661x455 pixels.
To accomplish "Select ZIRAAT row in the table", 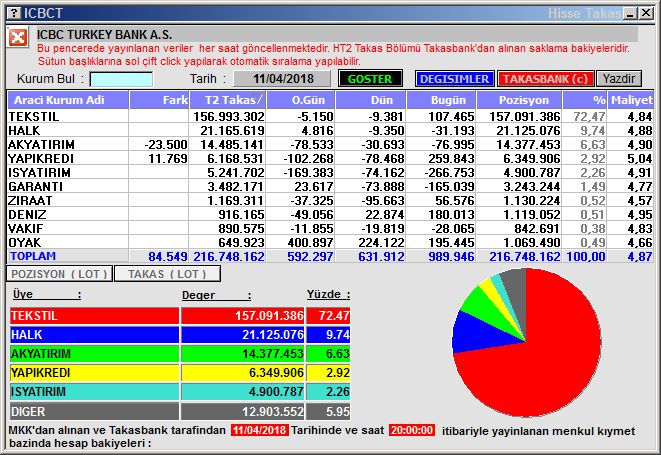I will pyautogui.click(x=330, y=200).
